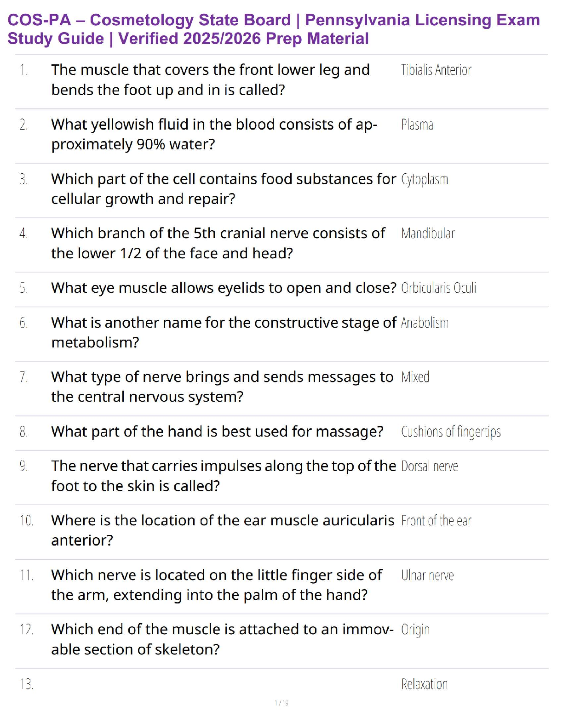Click the page number indicator at the bottom
The image size is (563, 728).
click(281, 703)
